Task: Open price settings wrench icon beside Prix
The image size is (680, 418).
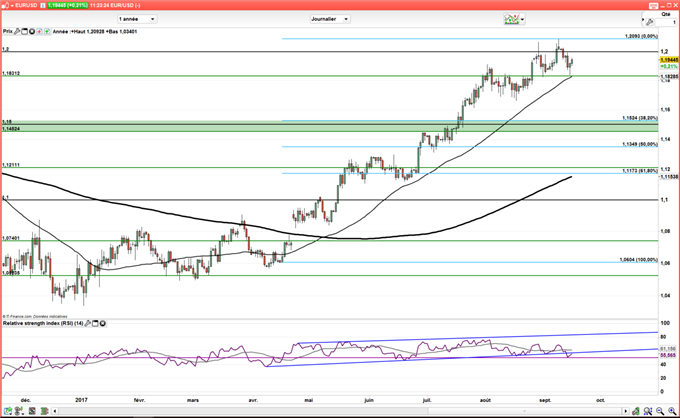Action: pos(17,31)
